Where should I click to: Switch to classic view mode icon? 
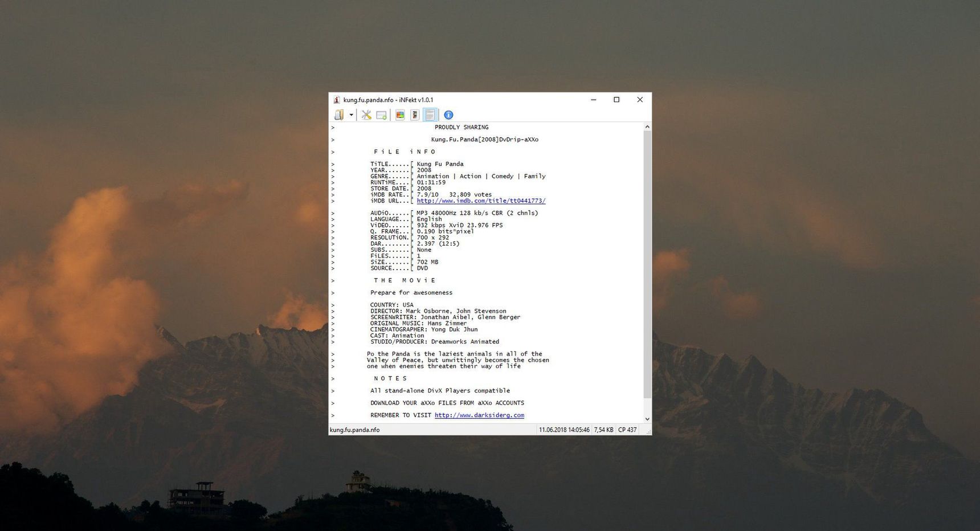(415, 115)
